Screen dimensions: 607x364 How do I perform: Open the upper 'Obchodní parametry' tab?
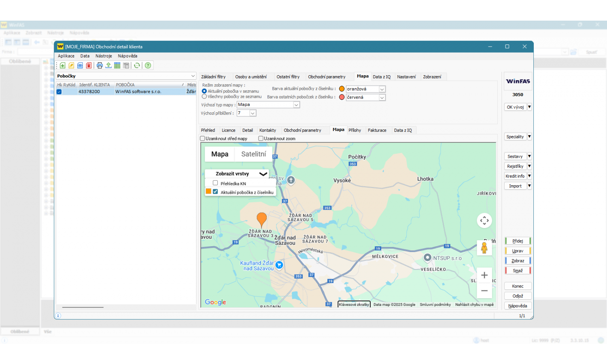(x=327, y=77)
